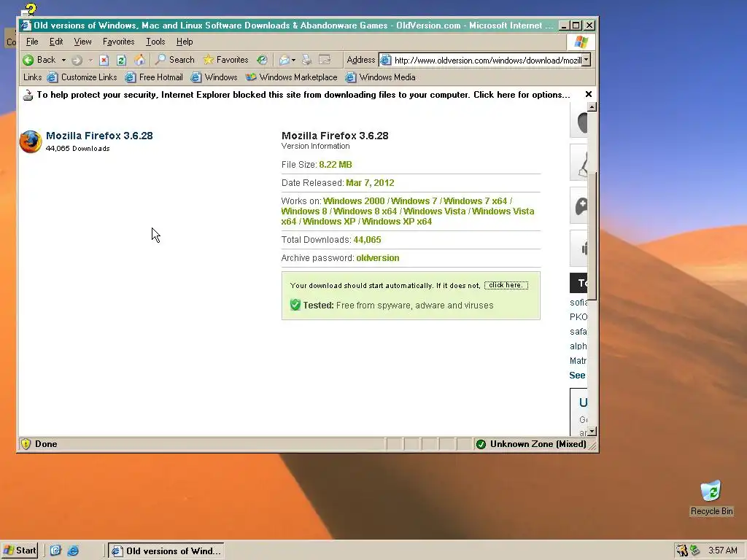Click the Edit page toolbar icon
The width and height of the screenshot is (747, 560).
point(325,60)
